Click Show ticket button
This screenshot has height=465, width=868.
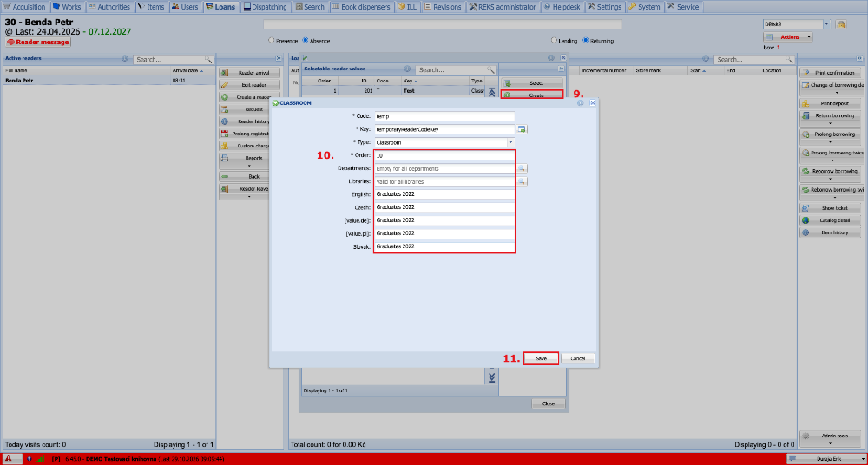click(x=831, y=208)
